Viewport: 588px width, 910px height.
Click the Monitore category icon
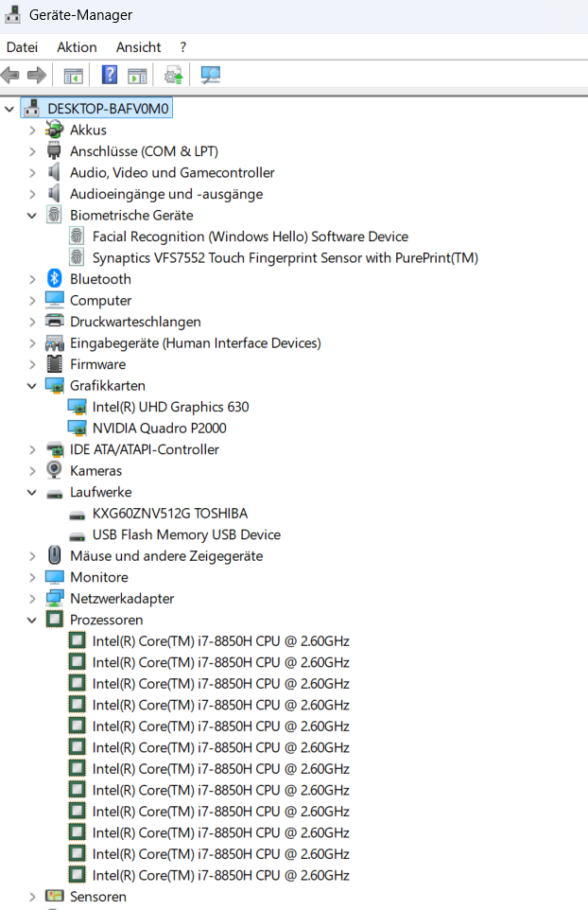55,577
